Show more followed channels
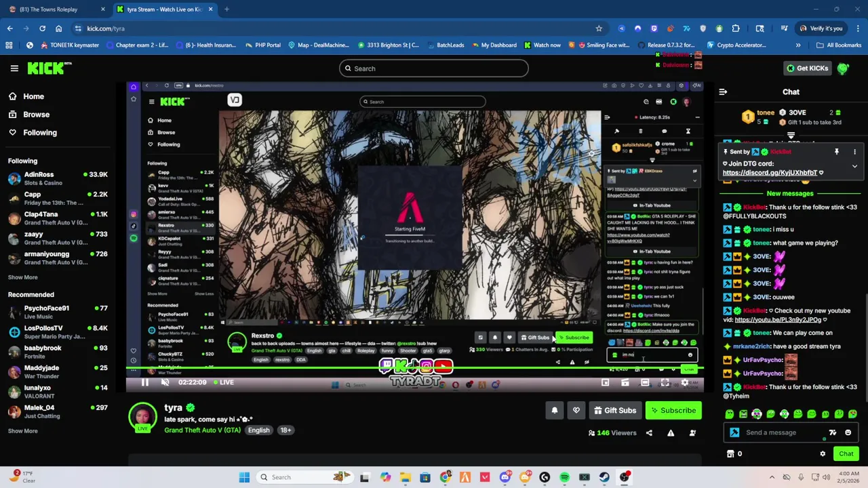This screenshot has height=488, width=868. 22,277
